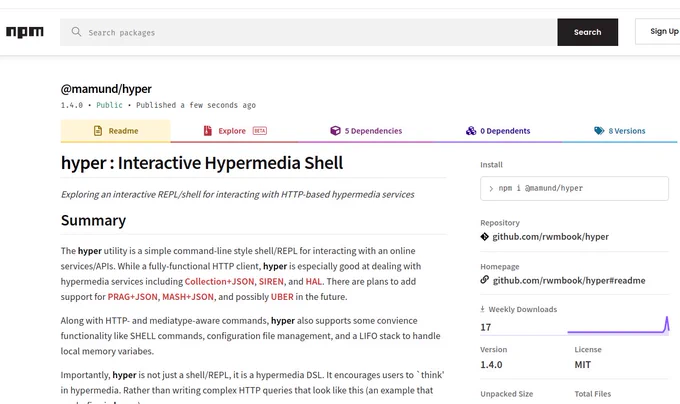The width and height of the screenshot is (680, 404).
Task: Click the search magnifier icon
Action: pyautogui.click(x=76, y=32)
